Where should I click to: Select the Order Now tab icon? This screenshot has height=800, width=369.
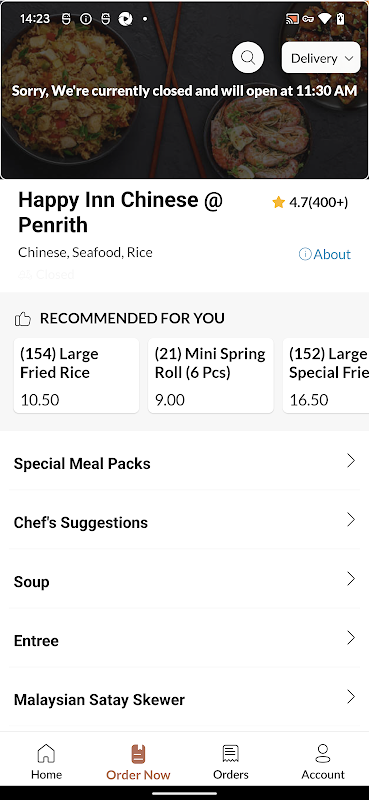click(x=138, y=754)
